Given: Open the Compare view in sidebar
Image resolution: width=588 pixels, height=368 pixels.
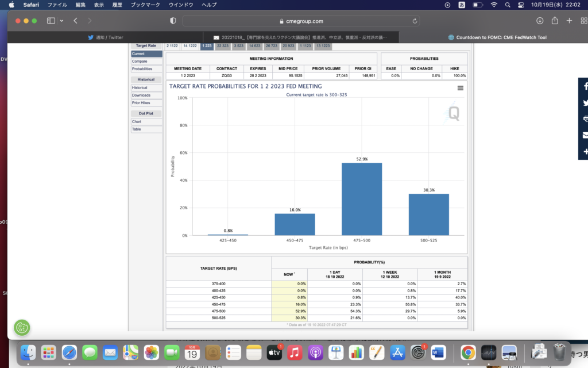Looking at the screenshot, I should point(140,61).
